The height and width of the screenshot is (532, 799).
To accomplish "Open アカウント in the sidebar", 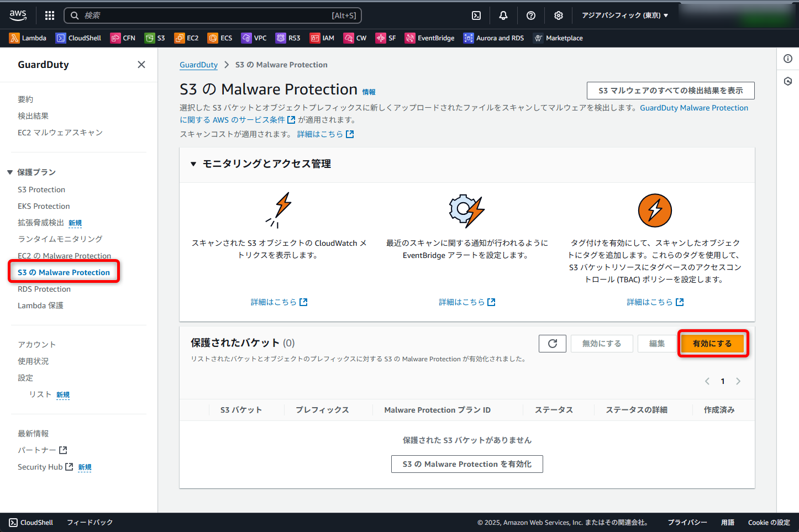I will coord(37,345).
